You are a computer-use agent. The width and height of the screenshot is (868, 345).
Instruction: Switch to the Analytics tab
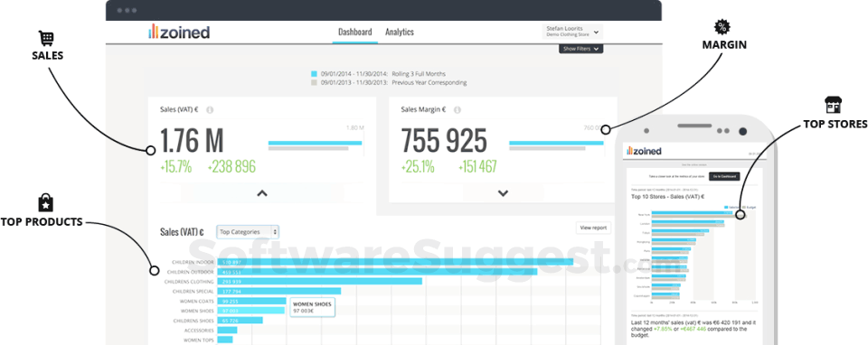pyautogui.click(x=400, y=33)
